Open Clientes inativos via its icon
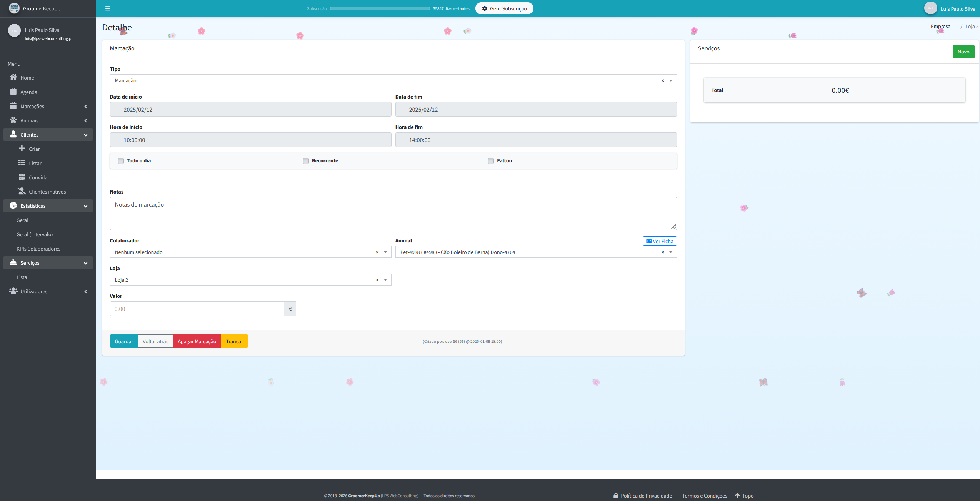 pyautogui.click(x=22, y=191)
